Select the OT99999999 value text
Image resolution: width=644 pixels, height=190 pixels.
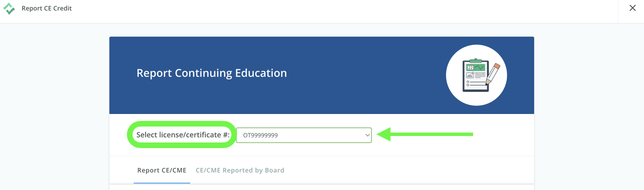point(260,135)
